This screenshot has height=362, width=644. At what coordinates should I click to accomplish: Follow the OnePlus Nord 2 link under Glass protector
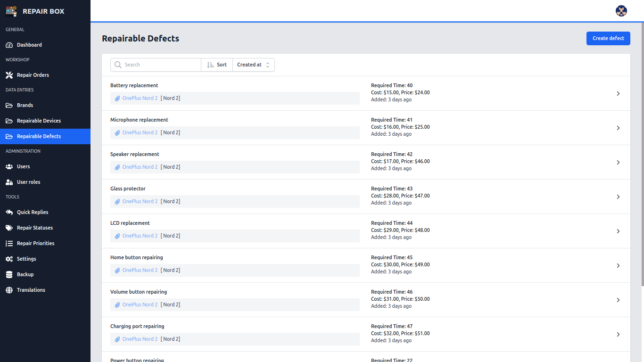(x=140, y=201)
